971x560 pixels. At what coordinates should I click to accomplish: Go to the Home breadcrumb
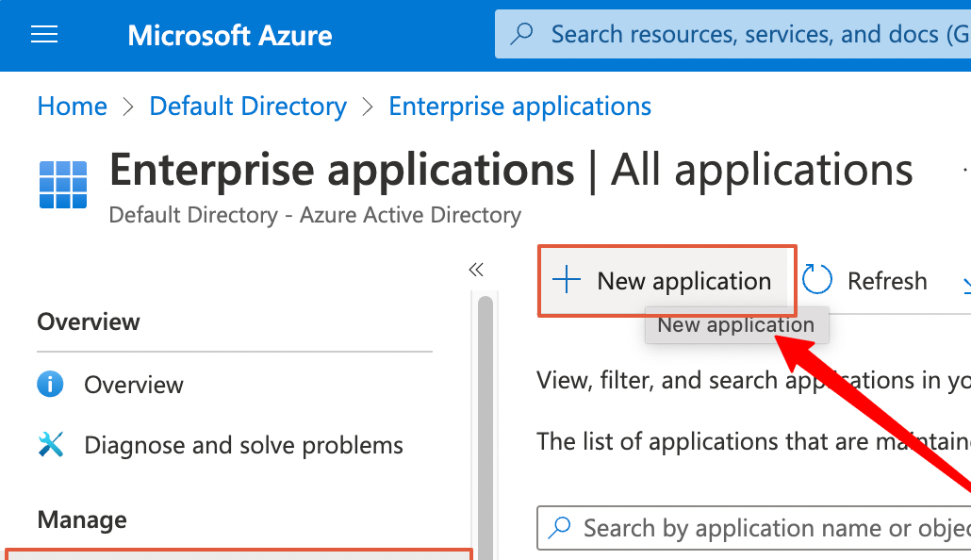click(73, 106)
